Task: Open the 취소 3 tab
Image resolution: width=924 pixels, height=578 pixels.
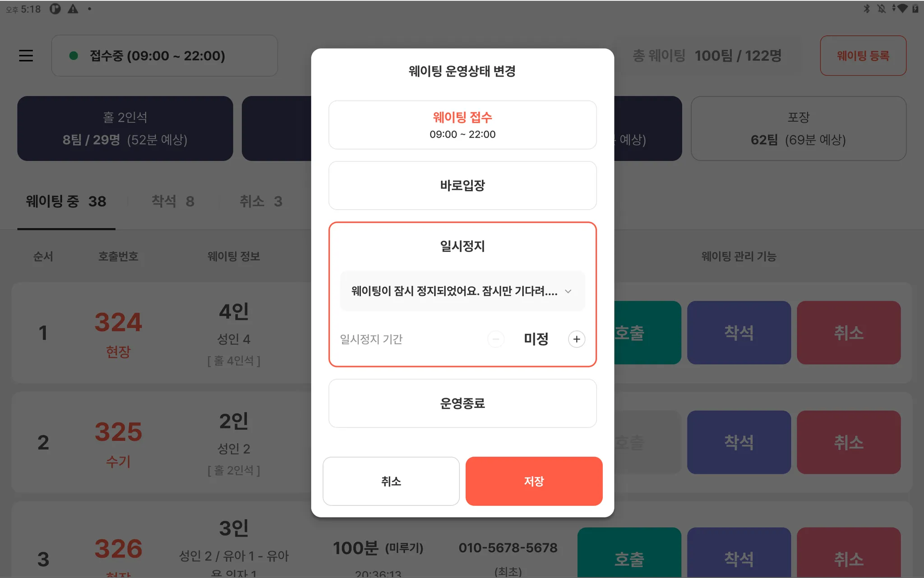Action: pyautogui.click(x=261, y=201)
